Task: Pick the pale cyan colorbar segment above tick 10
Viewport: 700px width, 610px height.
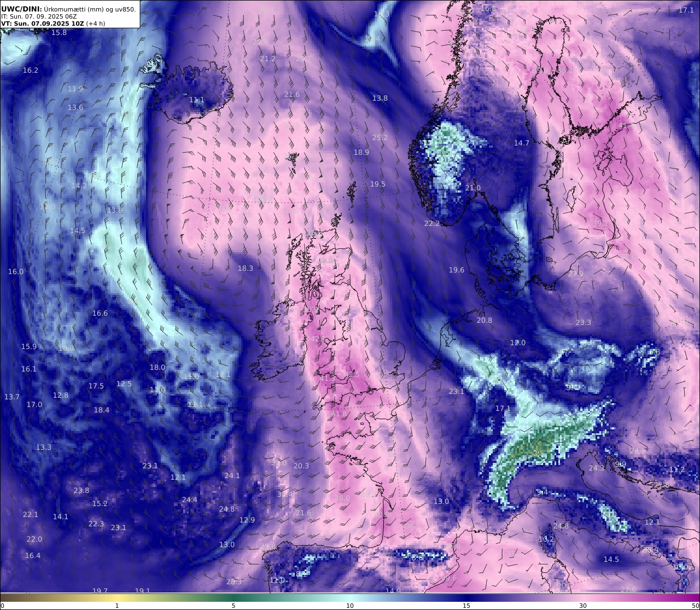Action: pyautogui.click(x=350, y=597)
